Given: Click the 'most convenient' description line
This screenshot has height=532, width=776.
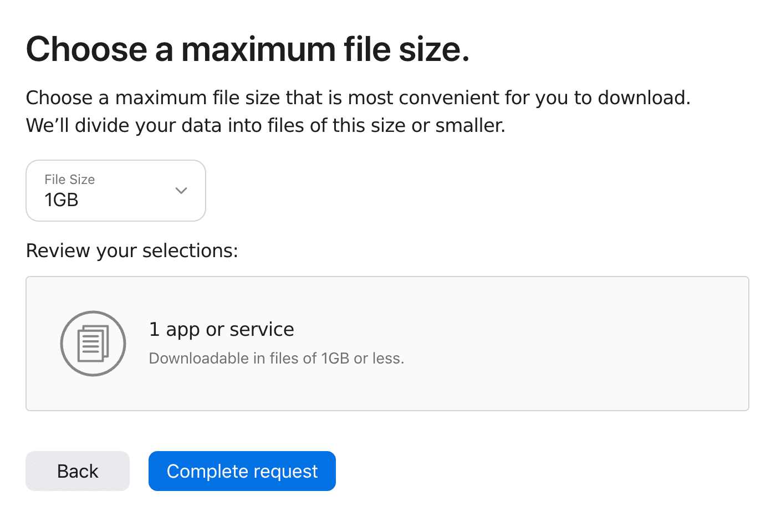Looking at the screenshot, I should coord(358,98).
